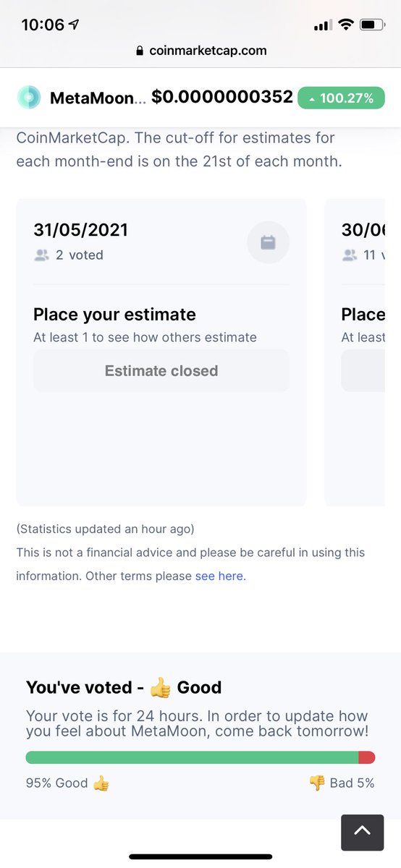This screenshot has height=868, width=401.
Task: Select the 31/05/2021 date heading
Action: (81, 230)
